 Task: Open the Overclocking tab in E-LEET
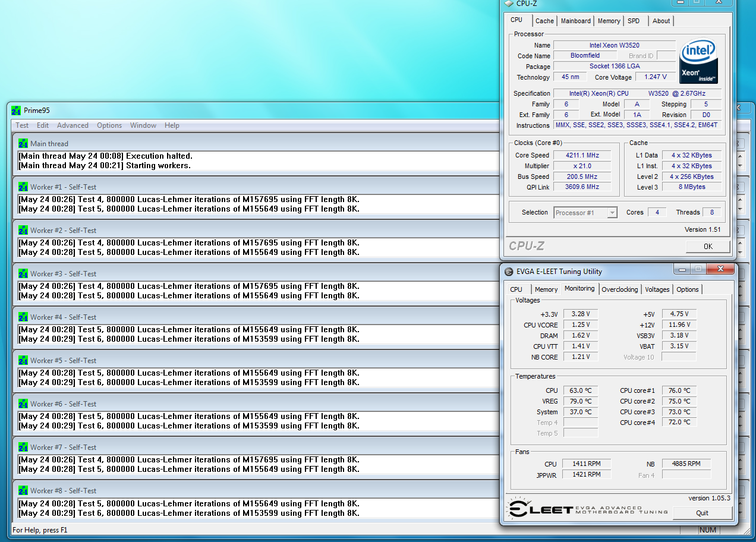point(620,289)
